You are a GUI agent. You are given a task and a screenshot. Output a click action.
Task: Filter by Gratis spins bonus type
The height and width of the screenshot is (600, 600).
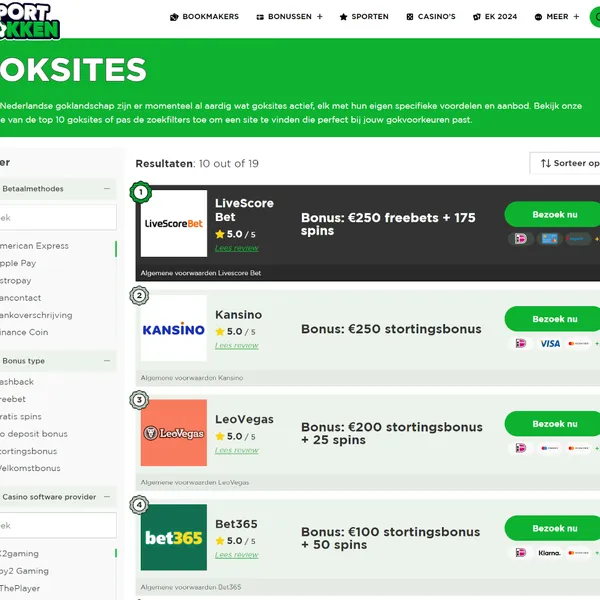click(21, 416)
